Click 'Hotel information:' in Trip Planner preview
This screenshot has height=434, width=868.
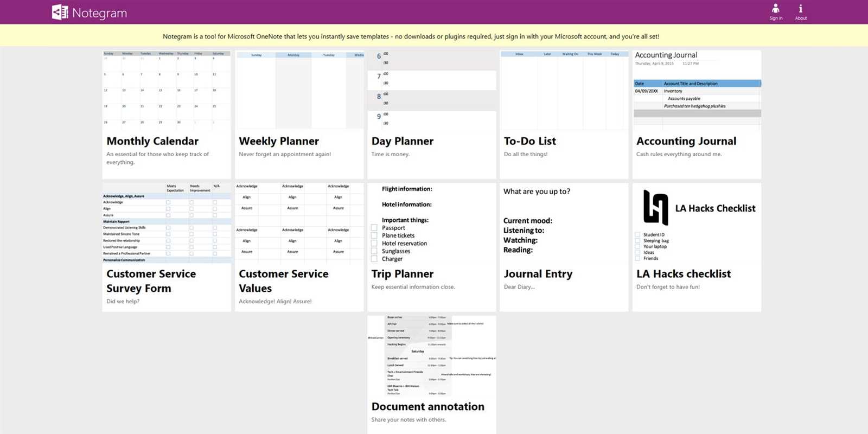click(x=407, y=205)
